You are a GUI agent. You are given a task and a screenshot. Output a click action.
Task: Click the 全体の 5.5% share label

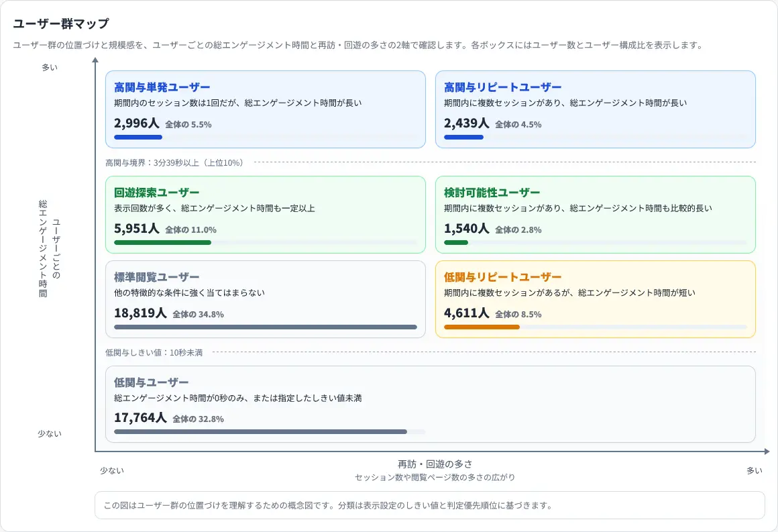(188, 125)
